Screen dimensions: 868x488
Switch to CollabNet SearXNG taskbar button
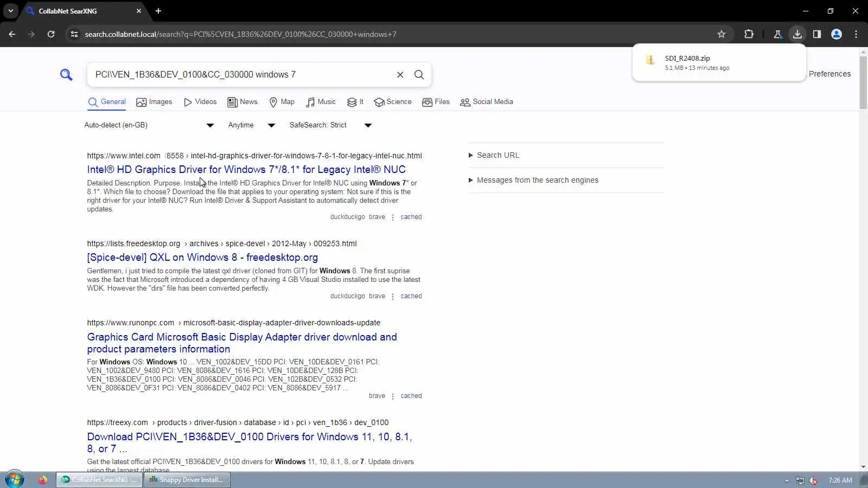tap(99, 480)
